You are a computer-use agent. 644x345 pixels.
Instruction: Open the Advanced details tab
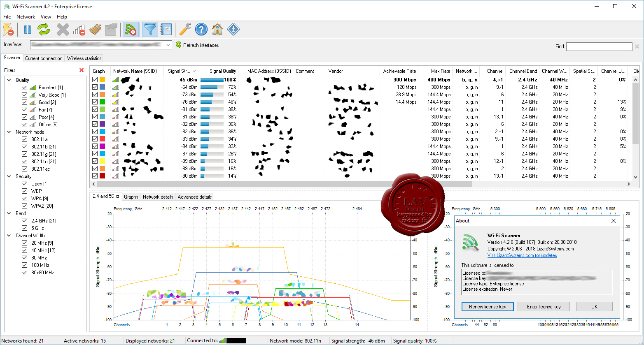[x=195, y=197]
